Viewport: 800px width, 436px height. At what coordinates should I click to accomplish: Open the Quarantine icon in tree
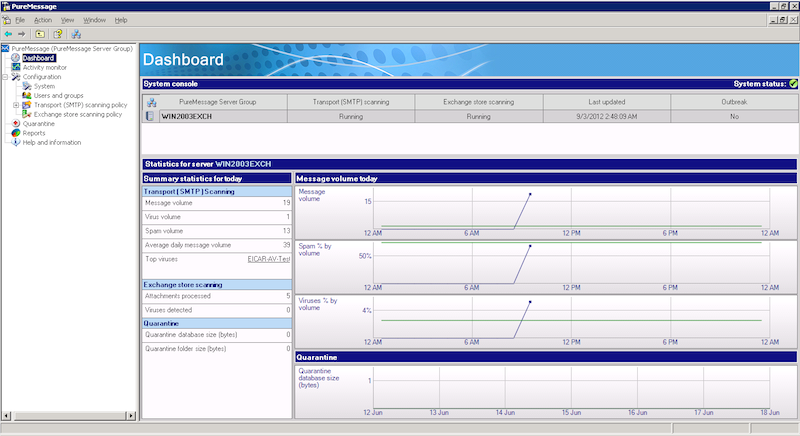point(16,123)
